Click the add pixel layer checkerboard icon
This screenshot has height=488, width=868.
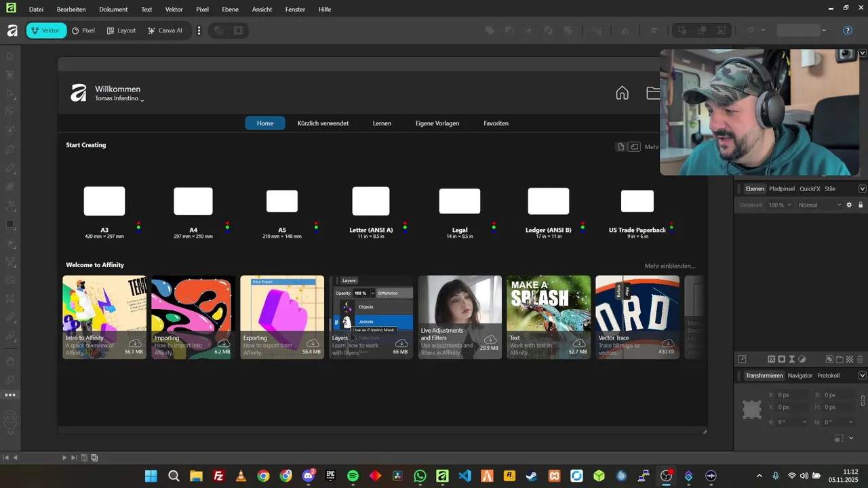pos(850,359)
